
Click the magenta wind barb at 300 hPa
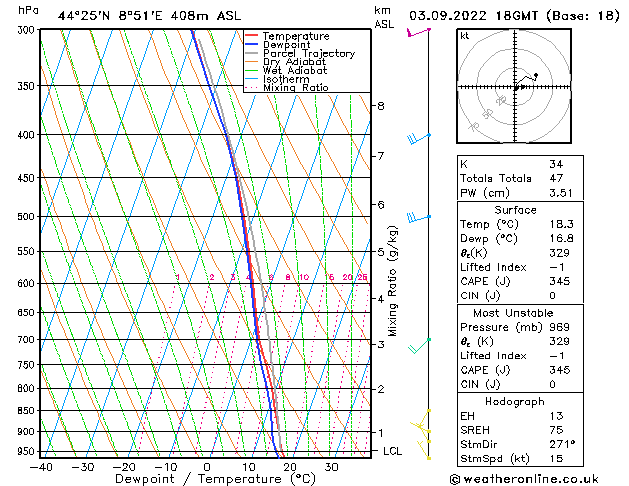pos(418,32)
